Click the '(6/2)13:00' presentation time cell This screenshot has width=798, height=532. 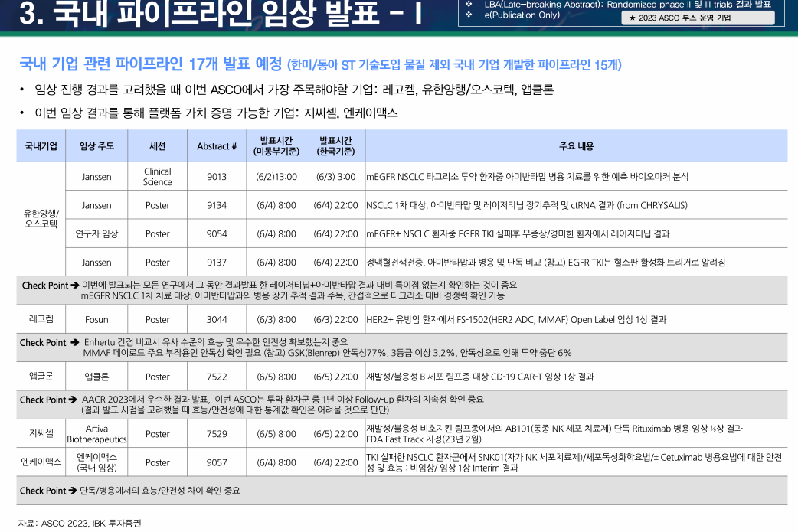click(276, 177)
